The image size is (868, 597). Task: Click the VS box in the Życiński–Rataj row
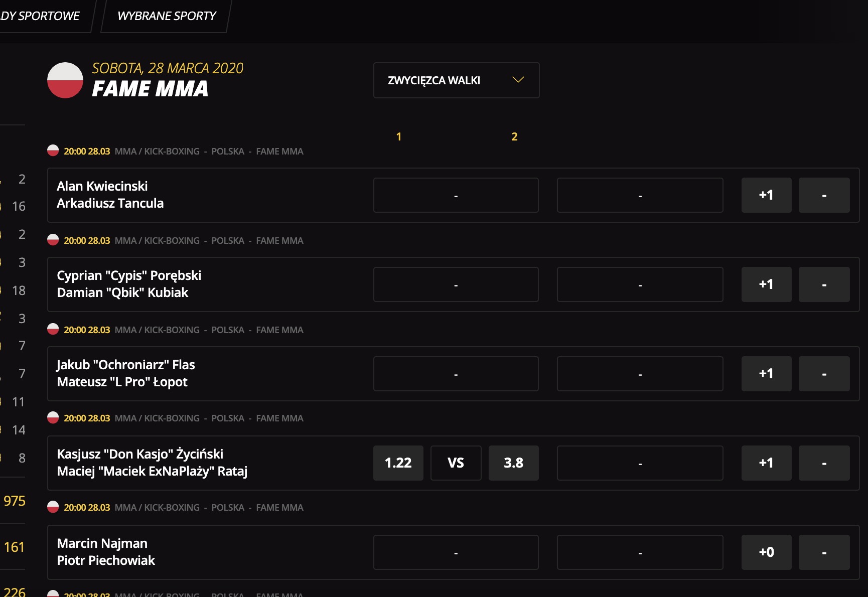(456, 463)
